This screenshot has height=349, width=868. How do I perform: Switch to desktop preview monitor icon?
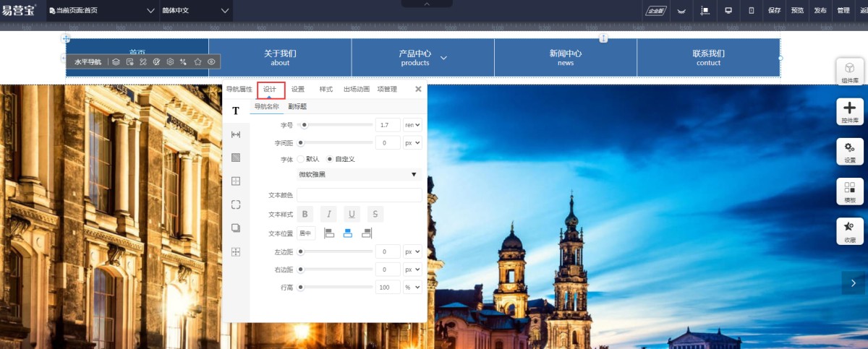tap(728, 11)
